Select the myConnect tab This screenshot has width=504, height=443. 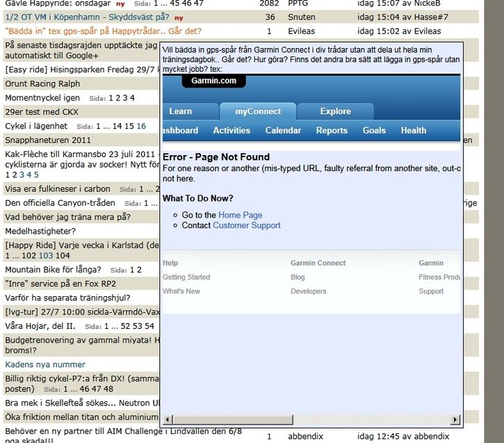click(258, 111)
